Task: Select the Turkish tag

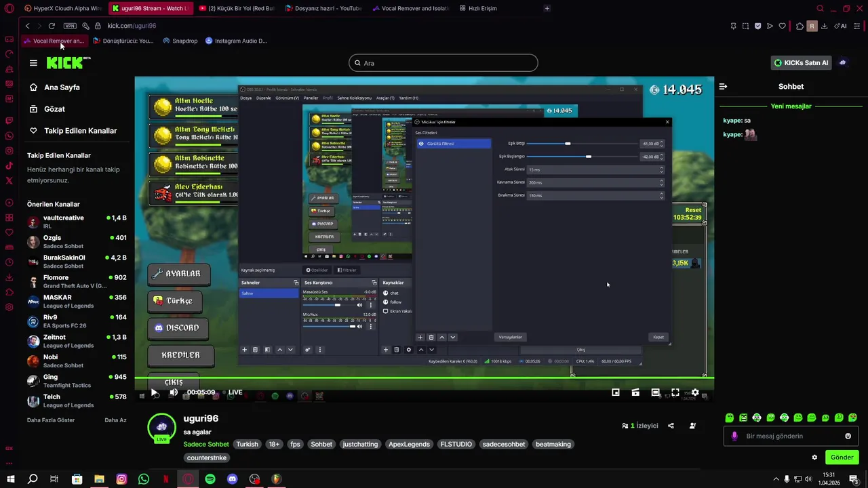Action: pos(247,445)
